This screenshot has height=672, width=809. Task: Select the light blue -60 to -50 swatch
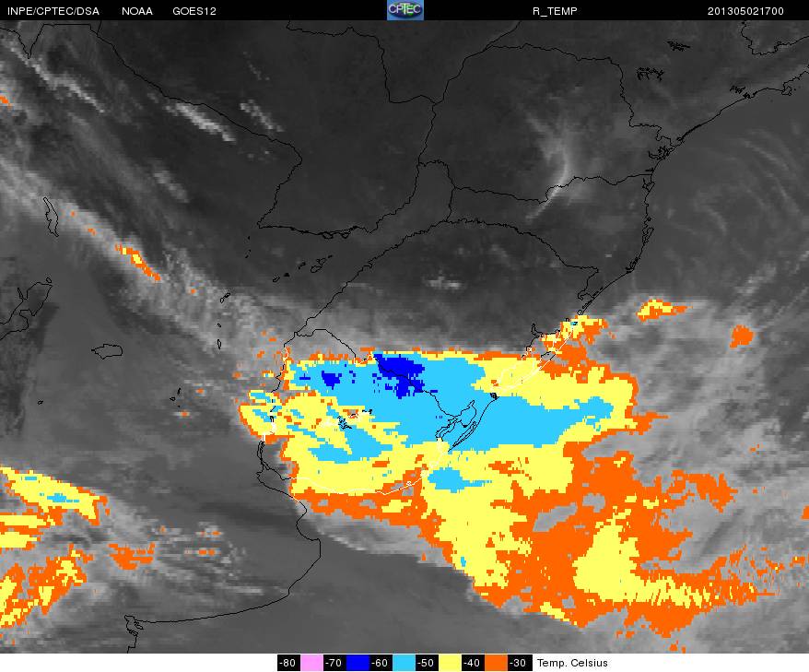[x=404, y=663]
